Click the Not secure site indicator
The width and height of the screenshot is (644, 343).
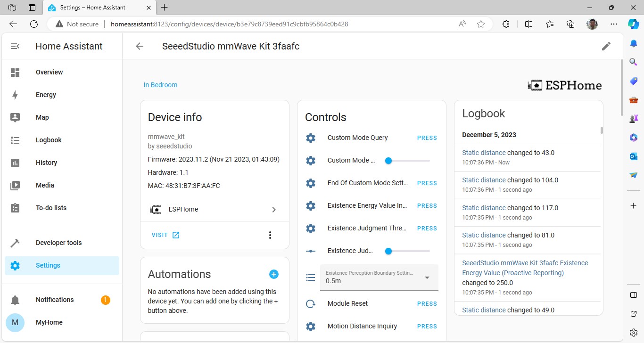click(x=77, y=24)
